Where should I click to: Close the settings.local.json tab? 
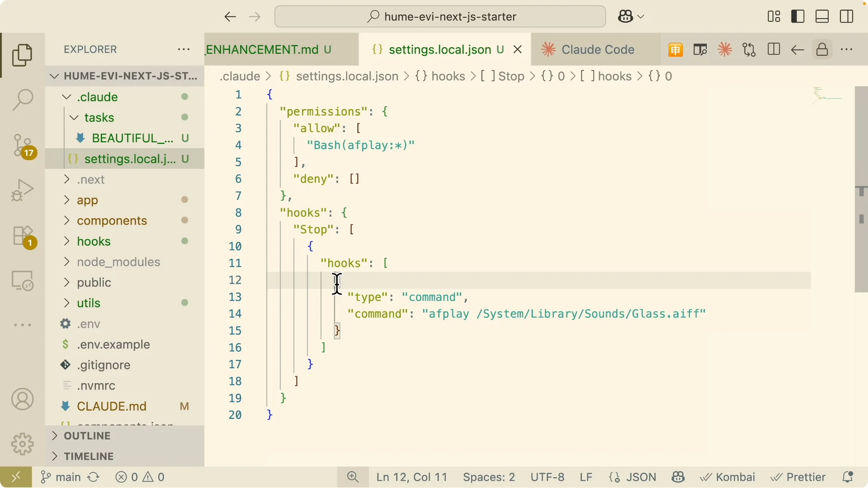518,50
